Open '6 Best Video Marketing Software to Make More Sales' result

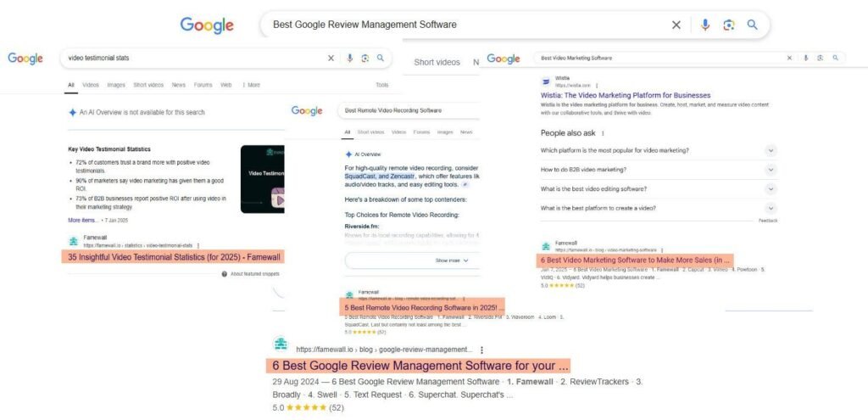click(636, 260)
